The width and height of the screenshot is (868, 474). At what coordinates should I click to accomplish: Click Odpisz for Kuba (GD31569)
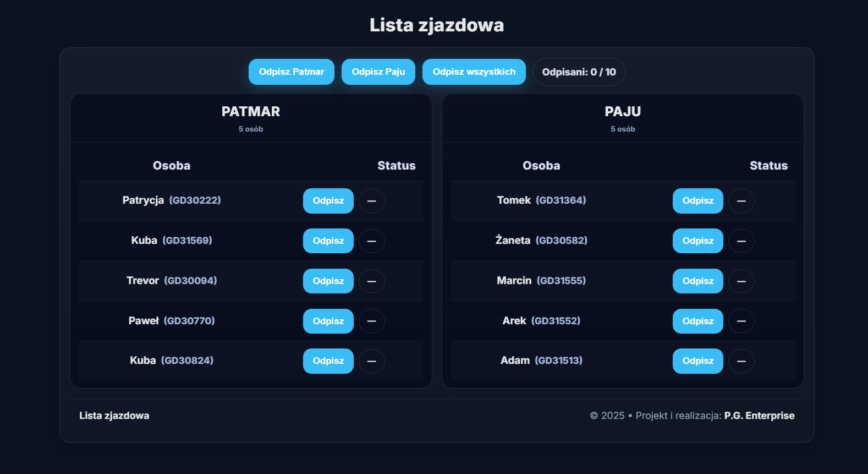coord(328,241)
